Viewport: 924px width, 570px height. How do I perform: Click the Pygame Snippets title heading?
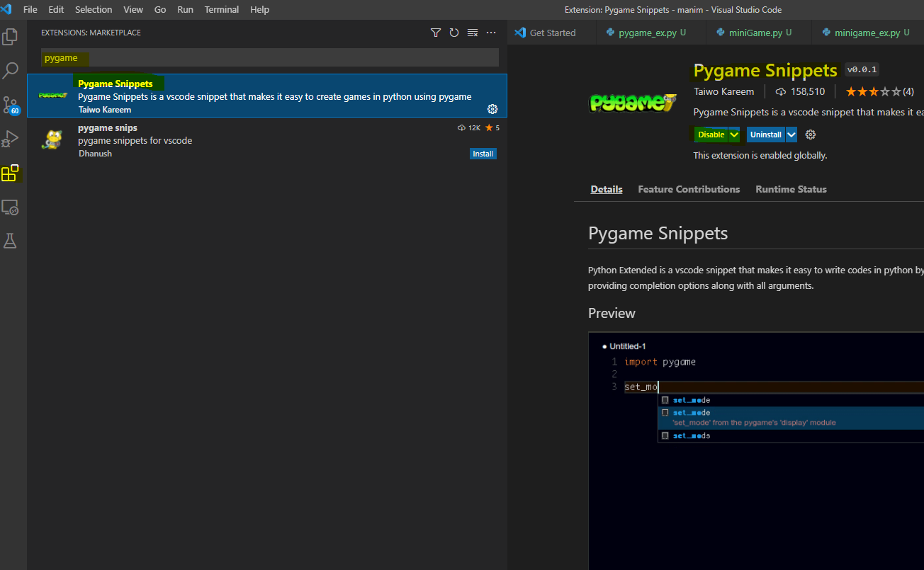765,70
